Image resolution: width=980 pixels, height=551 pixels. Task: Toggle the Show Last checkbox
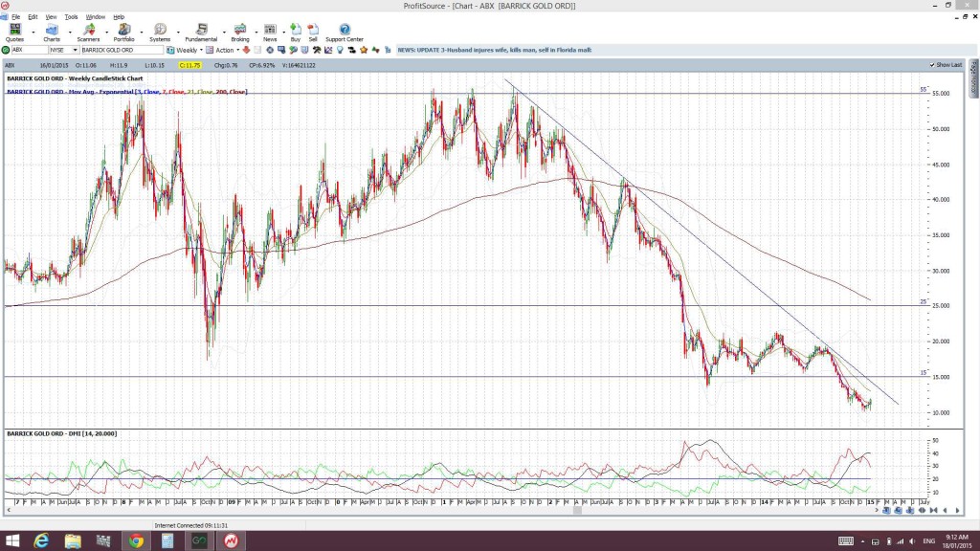tap(932, 65)
